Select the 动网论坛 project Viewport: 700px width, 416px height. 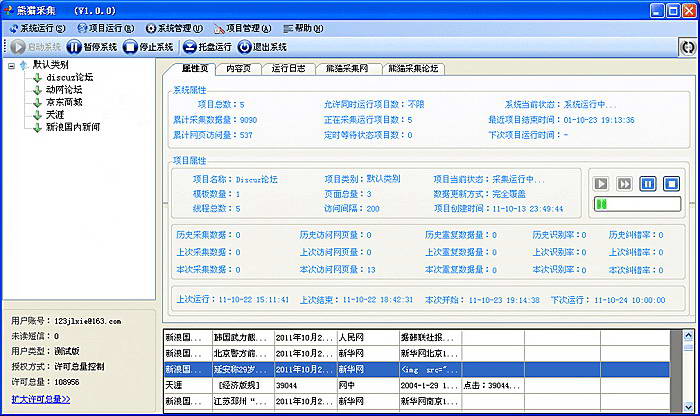click(x=64, y=90)
